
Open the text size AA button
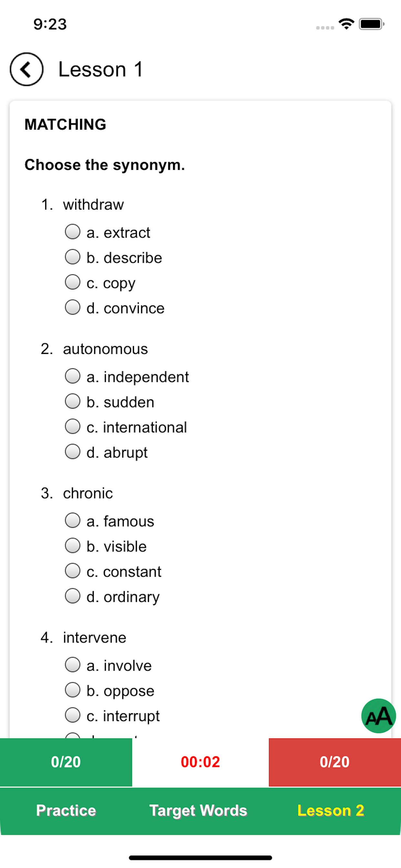[378, 716]
